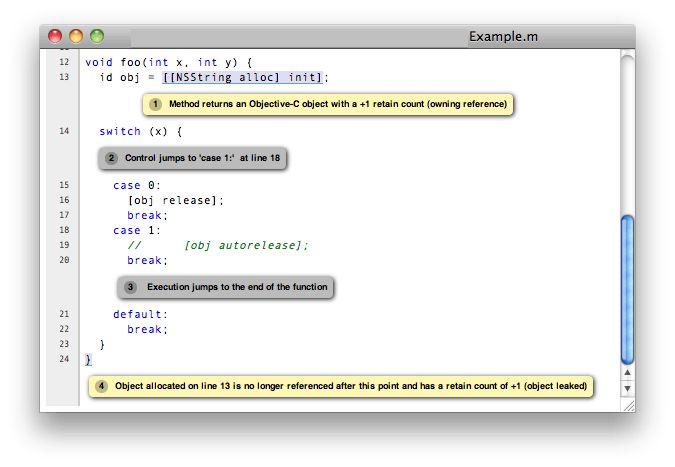Click the highlighted [[NSString alloc] init] expression

(x=242, y=77)
